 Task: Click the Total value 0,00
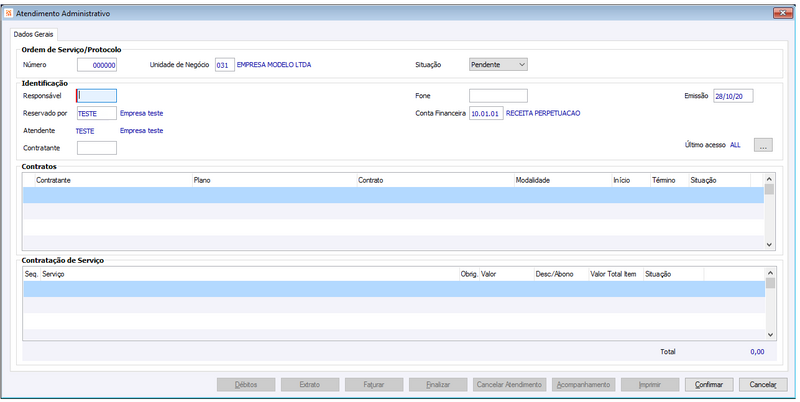[757, 351]
